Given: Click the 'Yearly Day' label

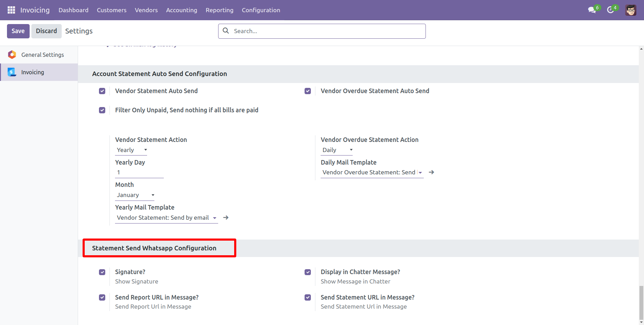Looking at the screenshot, I should pyautogui.click(x=130, y=162).
